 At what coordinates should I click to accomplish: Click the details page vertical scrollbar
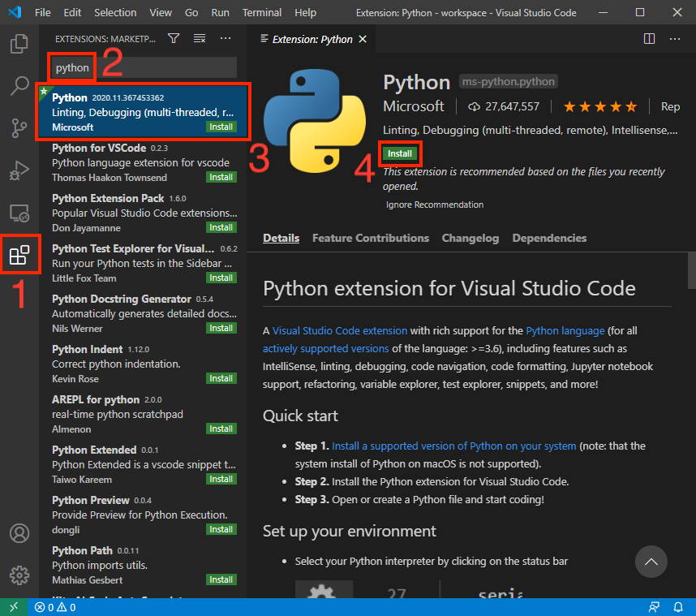click(691, 270)
